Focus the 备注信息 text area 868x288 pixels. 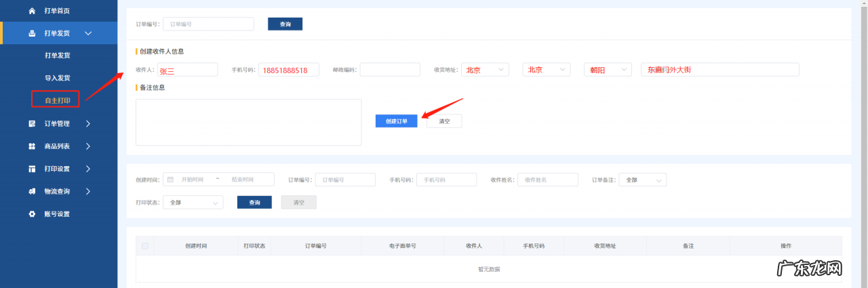pos(248,122)
